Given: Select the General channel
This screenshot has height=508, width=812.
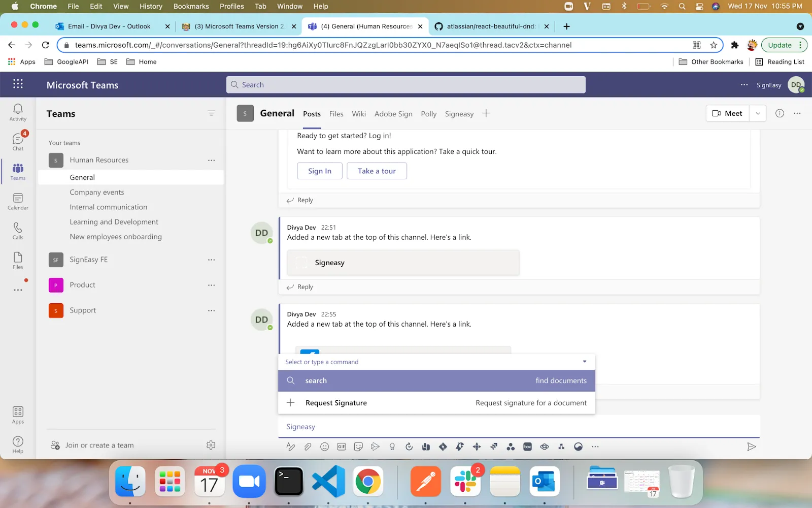Looking at the screenshot, I should (131, 177).
